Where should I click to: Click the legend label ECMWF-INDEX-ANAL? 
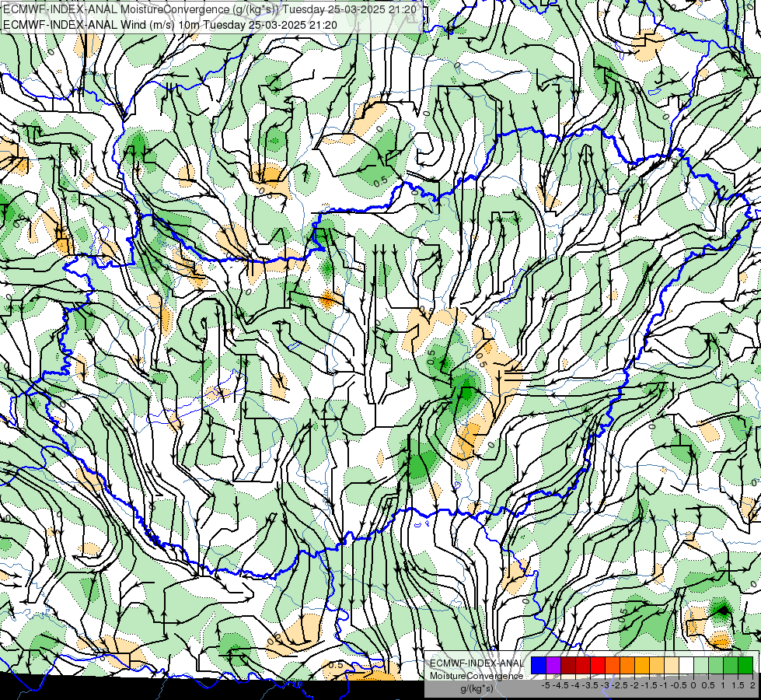(477, 663)
